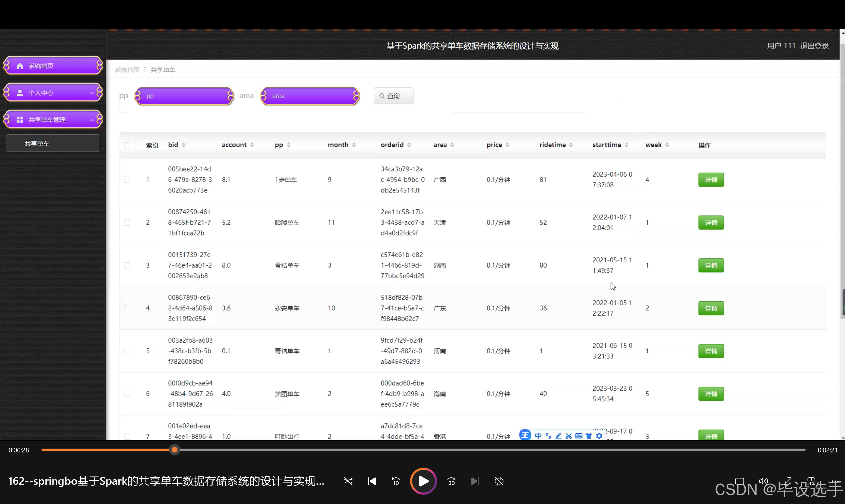Click the play button in the player
The height and width of the screenshot is (504, 845).
pyautogui.click(x=423, y=481)
